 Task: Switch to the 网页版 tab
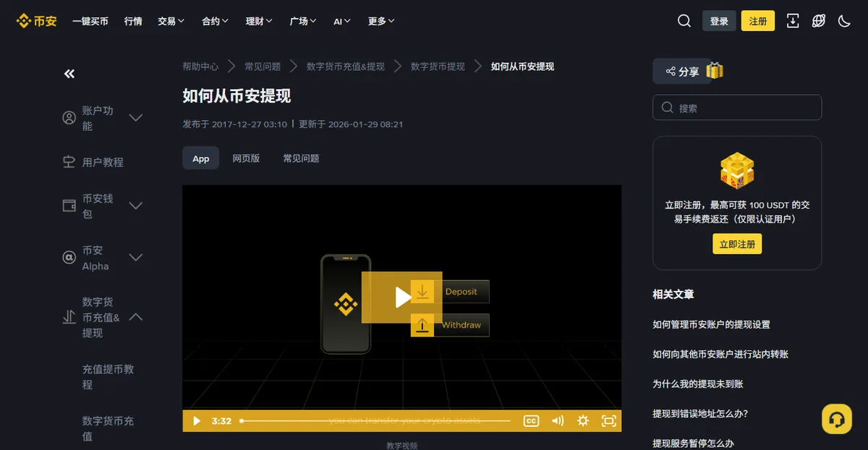[x=246, y=158]
